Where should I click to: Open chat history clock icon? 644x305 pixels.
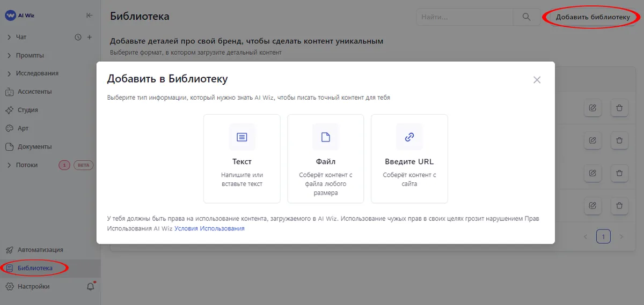(78, 37)
